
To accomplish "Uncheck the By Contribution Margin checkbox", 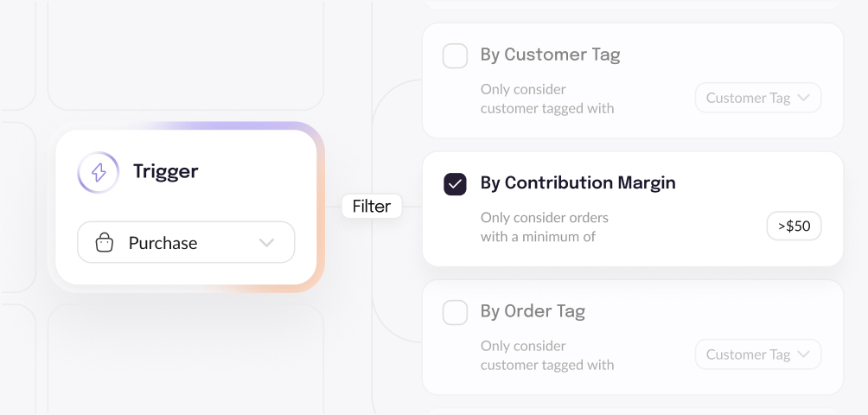I will [455, 183].
